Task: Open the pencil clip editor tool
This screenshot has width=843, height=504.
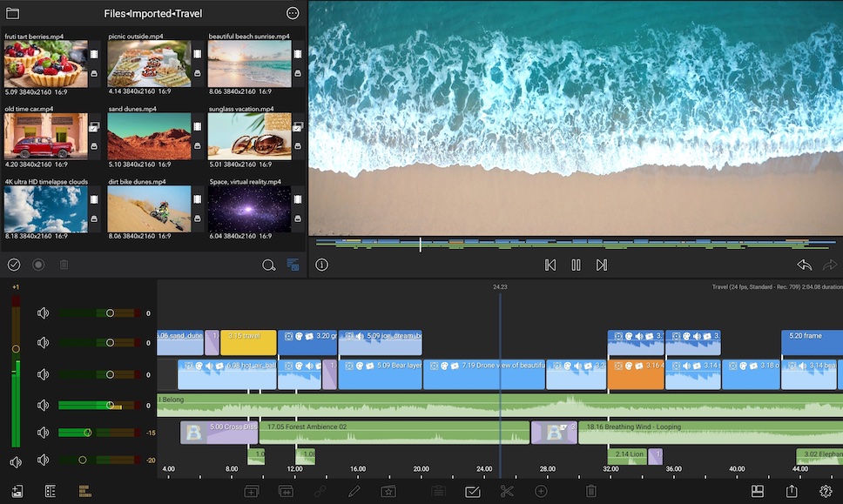Action: click(354, 492)
